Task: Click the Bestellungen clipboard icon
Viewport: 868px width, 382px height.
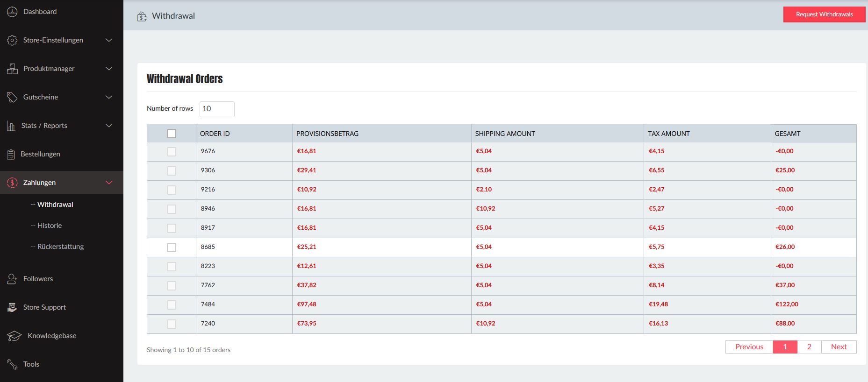Action: coord(11,154)
